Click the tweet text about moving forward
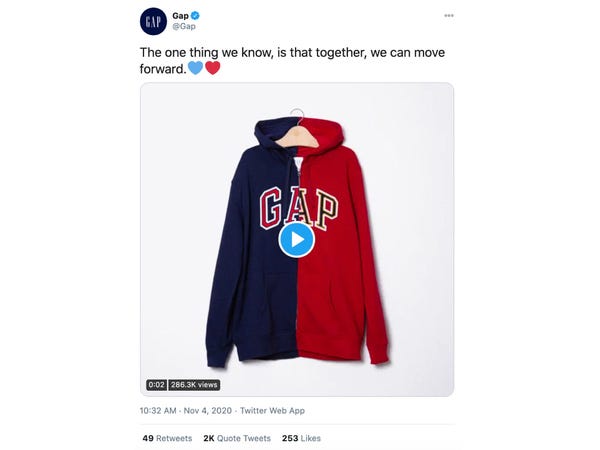This screenshot has width=600, height=450. click(292, 60)
